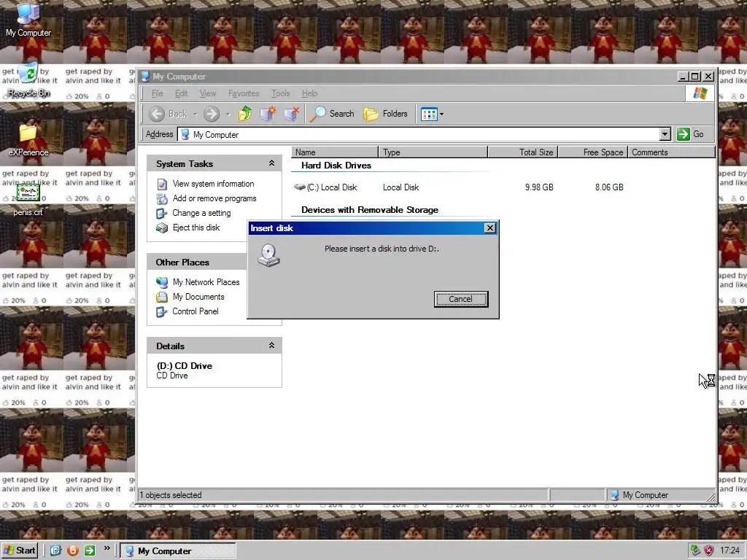Sort by the Type column header
The height and width of the screenshot is (560, 747).
tap(433, 152)
